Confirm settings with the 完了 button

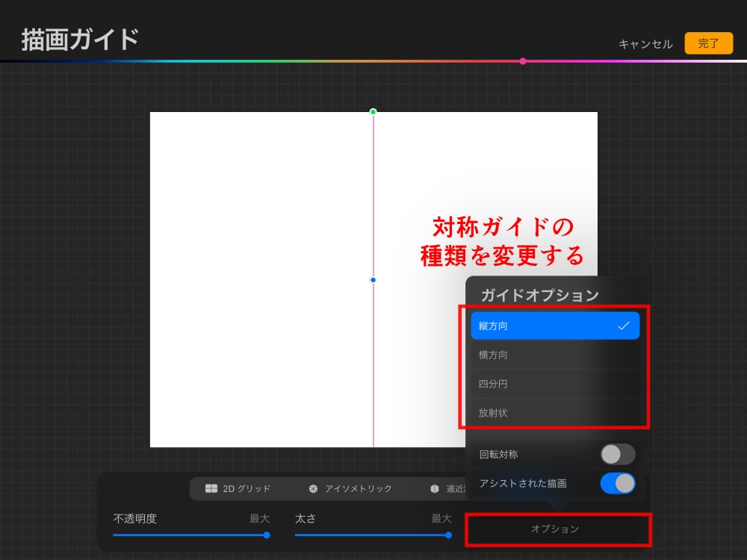(707, 43)
